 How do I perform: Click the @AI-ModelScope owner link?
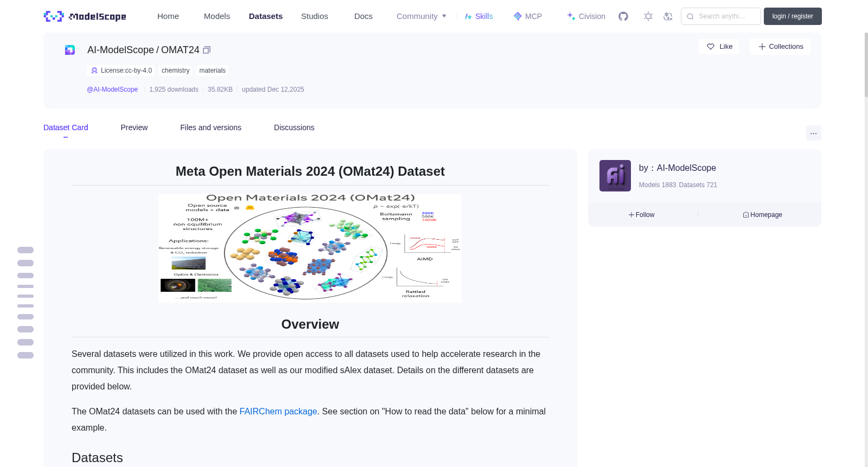[112, 89]
